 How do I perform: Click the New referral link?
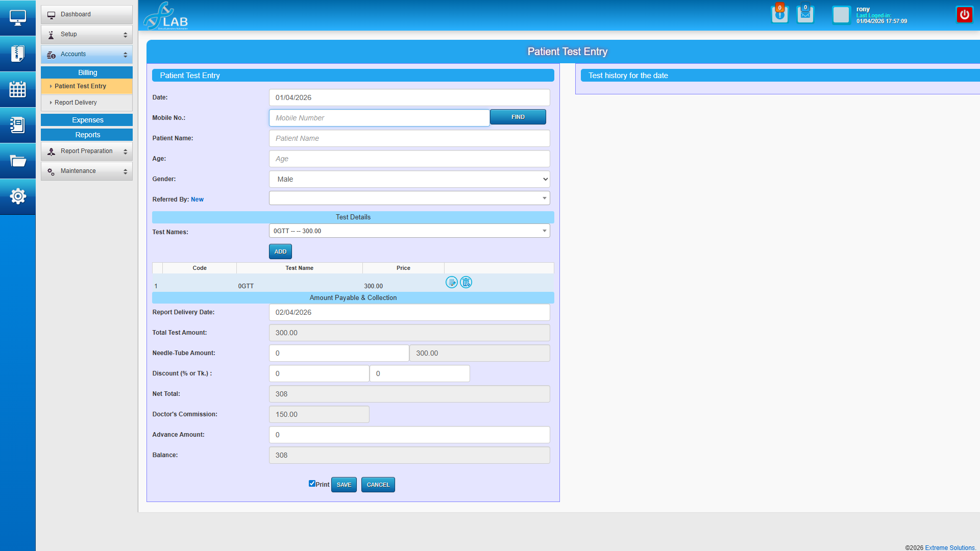[197, 199]
